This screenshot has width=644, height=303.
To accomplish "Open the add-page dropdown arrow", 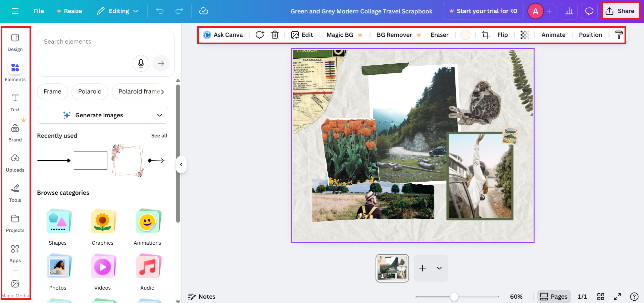I will click(439, 268).
